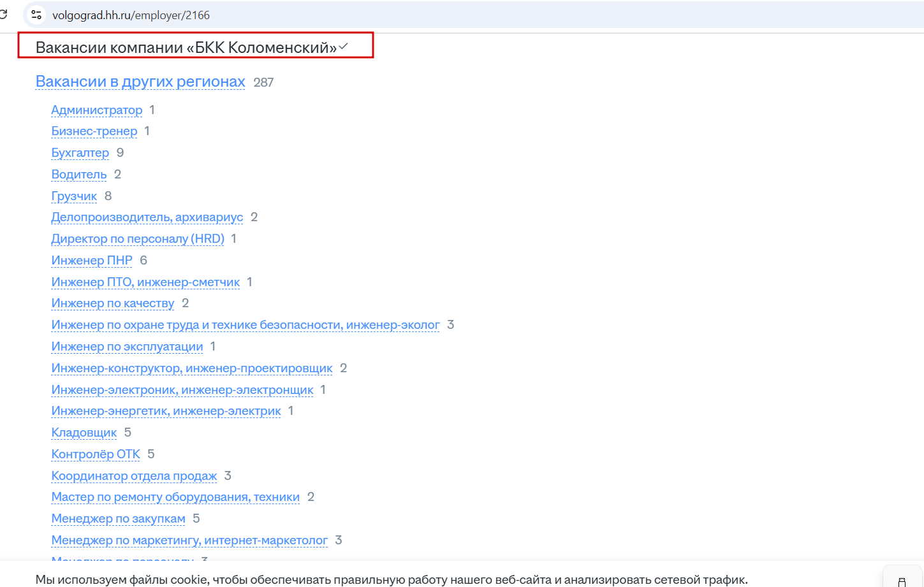The image size is (924, 587).
Task: Open Инженер-конструктор, инженер-проектировщик link
Action: [x=192, y=368]
